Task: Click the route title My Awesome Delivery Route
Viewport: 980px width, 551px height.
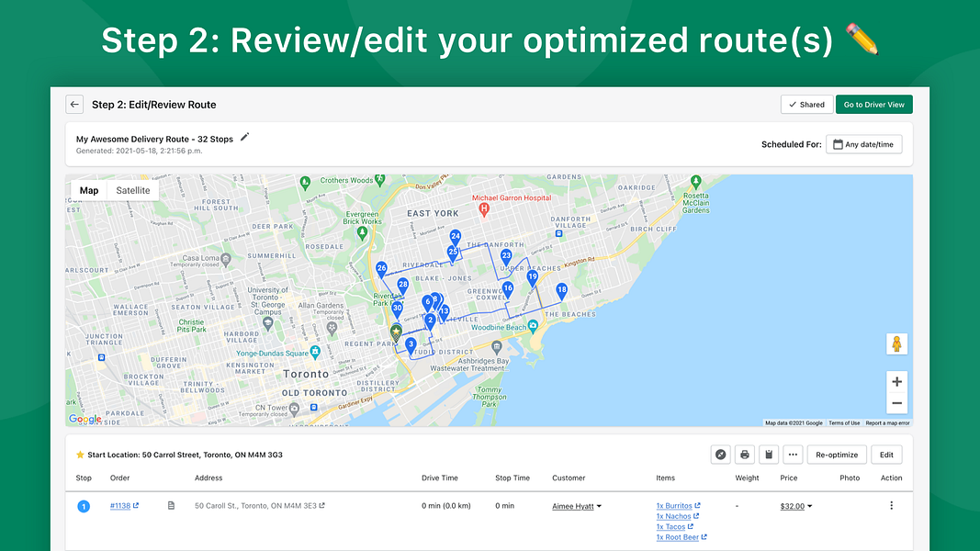Action: [x=154, y=140]
